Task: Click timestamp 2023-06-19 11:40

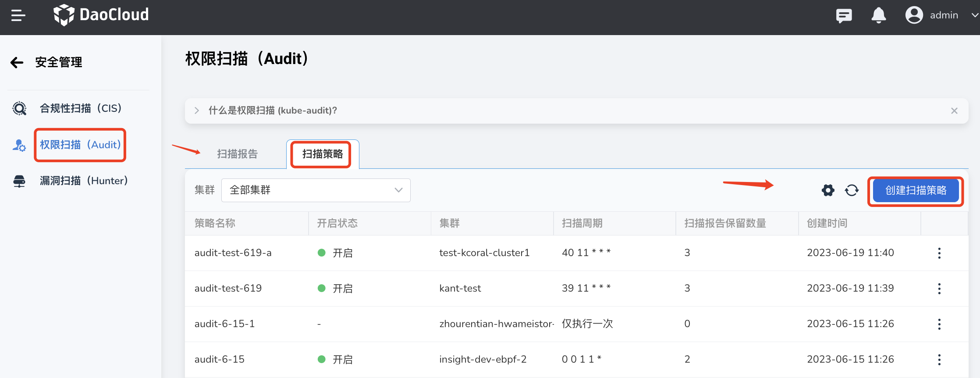Action: click(850, 253)
